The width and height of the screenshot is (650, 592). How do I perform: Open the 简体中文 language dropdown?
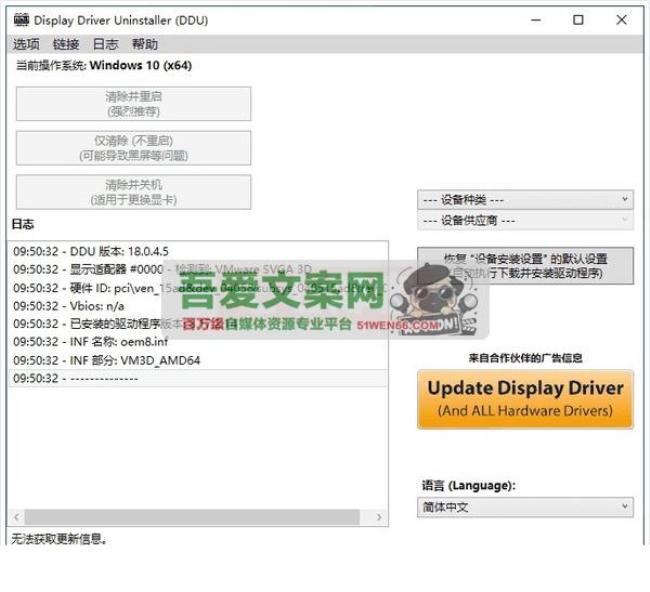pos(525,507)
